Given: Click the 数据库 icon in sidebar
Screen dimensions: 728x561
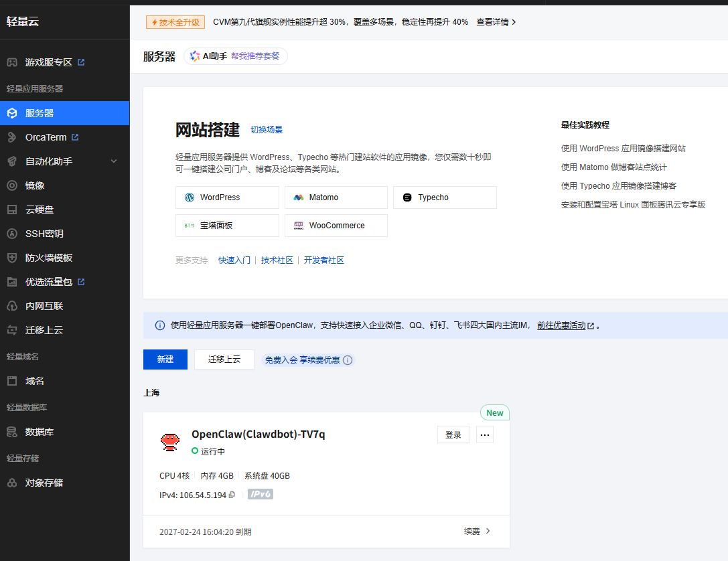Looking at the screenshot, I should [x=12, y=432].
